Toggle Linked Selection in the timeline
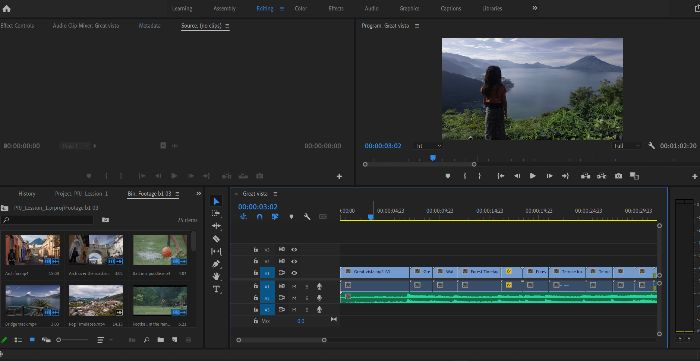The width and height of the screenshot is (700, 361). (x=275, y=217)
